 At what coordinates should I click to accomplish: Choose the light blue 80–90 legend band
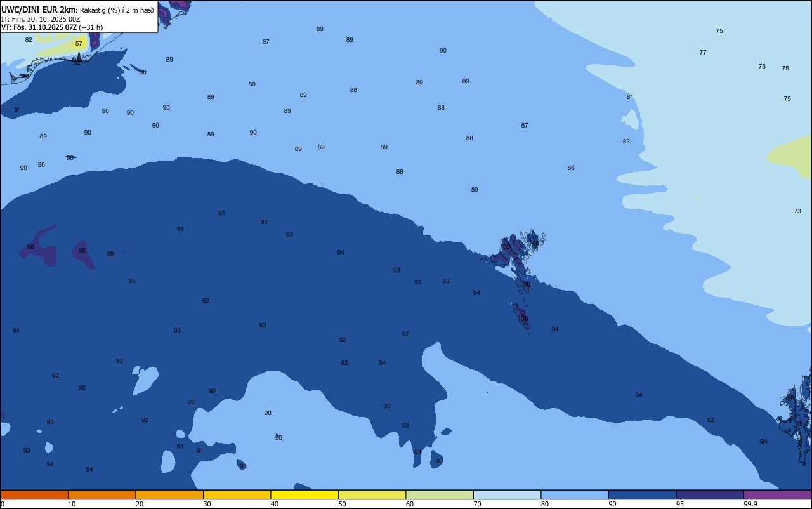575,494
